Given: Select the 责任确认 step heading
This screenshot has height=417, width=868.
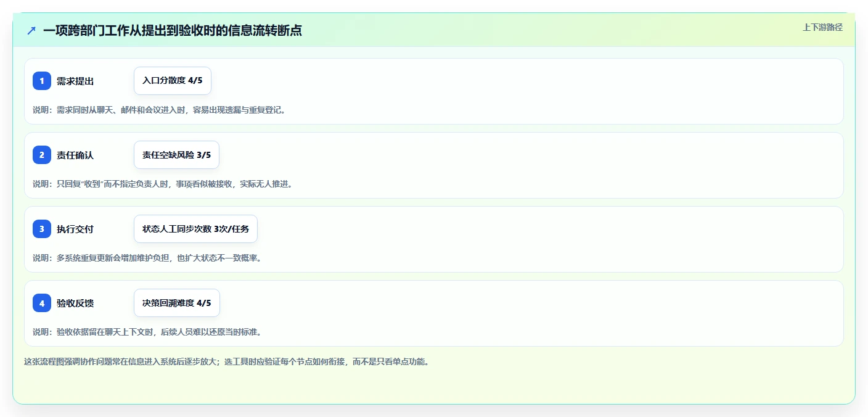Looking at the screenshot, I should pos(75,155).
